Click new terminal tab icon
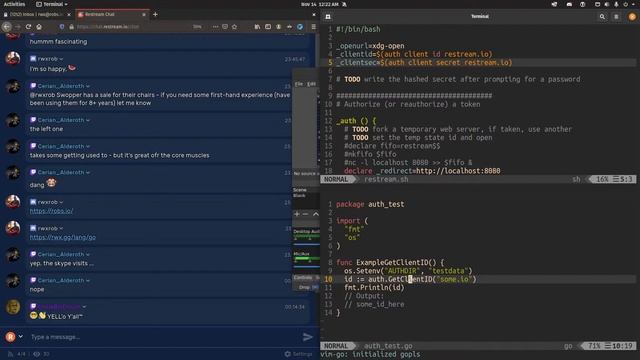Screen dimensions: 640x360 point(328,17)
